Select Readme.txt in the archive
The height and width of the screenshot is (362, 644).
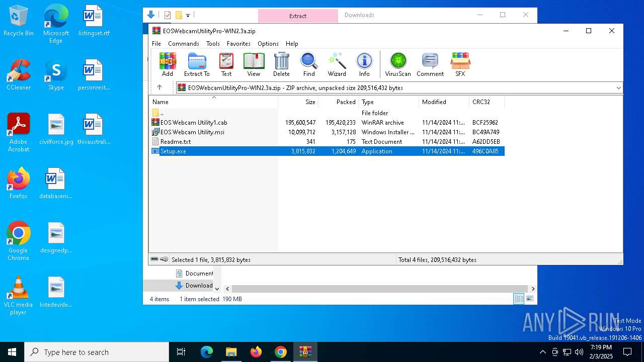327,142
